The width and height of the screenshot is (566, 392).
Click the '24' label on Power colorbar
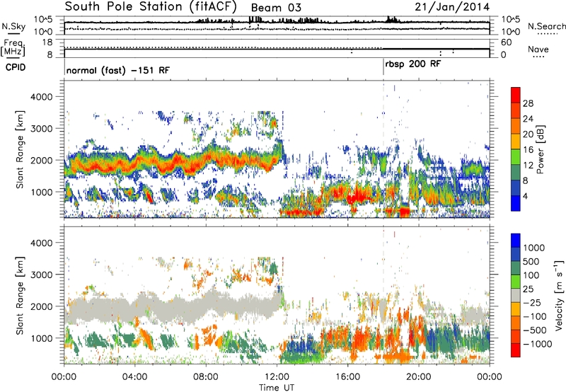528,119
